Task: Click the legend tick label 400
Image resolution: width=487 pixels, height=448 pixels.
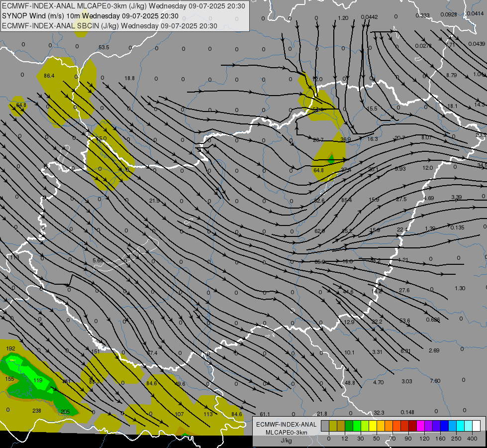Action: pyautogui.click(x=472, y=439)
